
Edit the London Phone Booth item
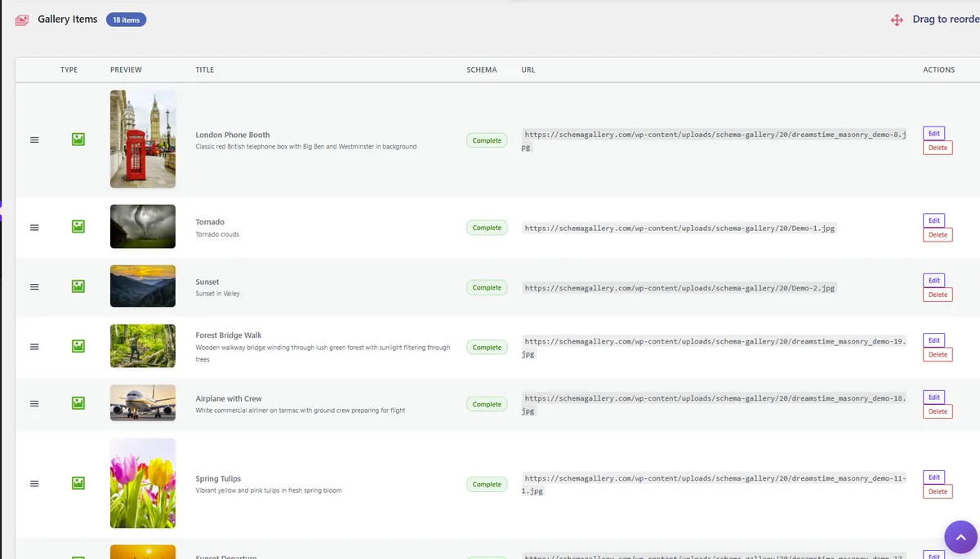(x=934, y=133)
